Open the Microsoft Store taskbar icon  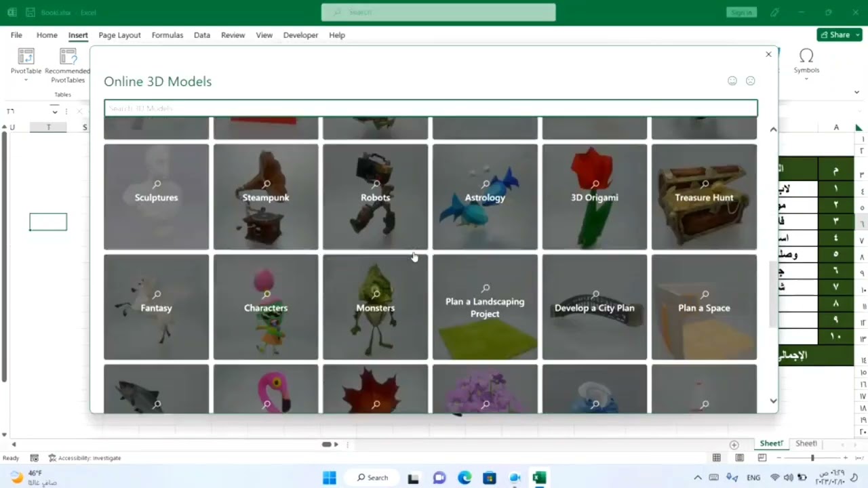tap(490, 478)
